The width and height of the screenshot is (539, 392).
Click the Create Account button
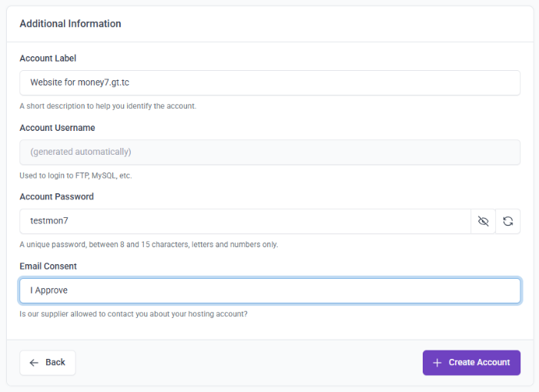(471, 363)
